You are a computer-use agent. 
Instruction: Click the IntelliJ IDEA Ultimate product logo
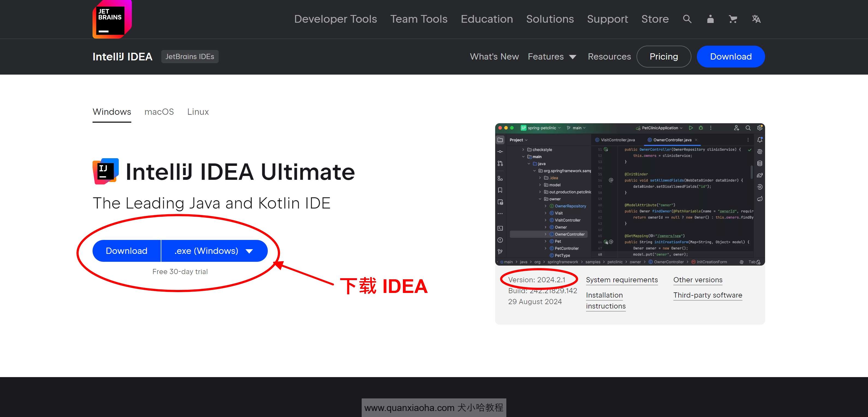coord(105,171)
